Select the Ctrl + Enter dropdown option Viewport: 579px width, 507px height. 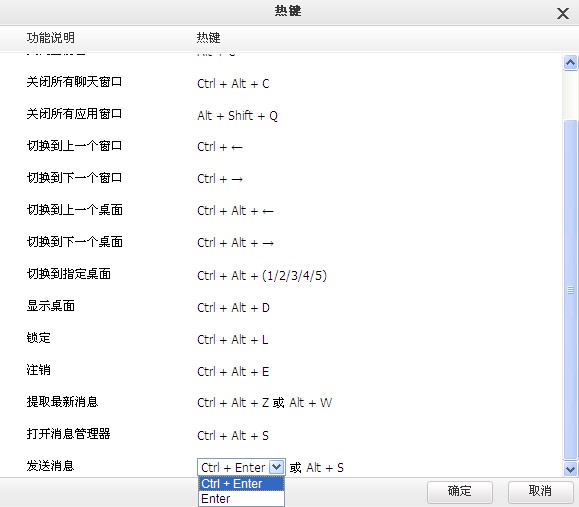click(241, 484)
